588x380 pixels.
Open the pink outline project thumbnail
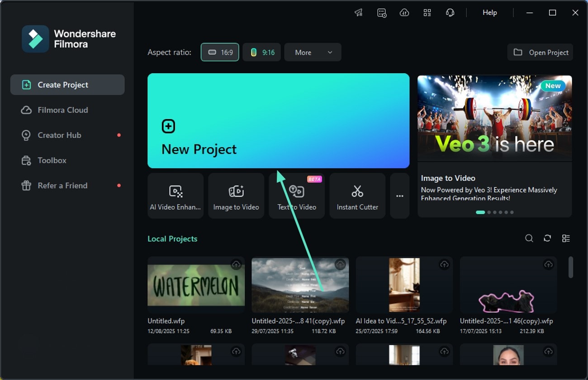click(x=508, y=285)
